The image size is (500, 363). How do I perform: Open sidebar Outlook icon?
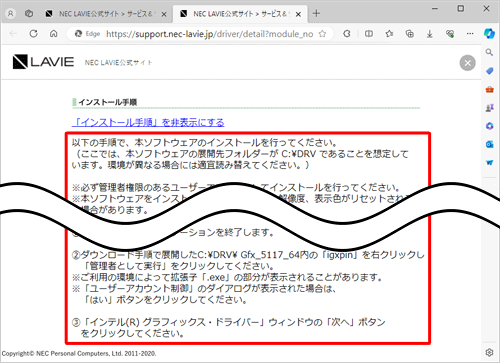[489, 144]
